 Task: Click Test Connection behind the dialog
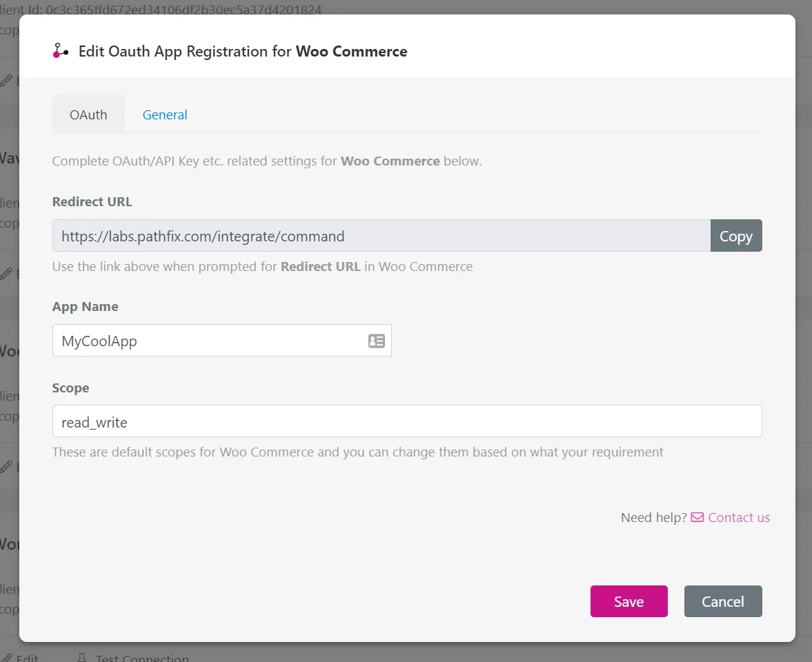click(x=142, y=657)
